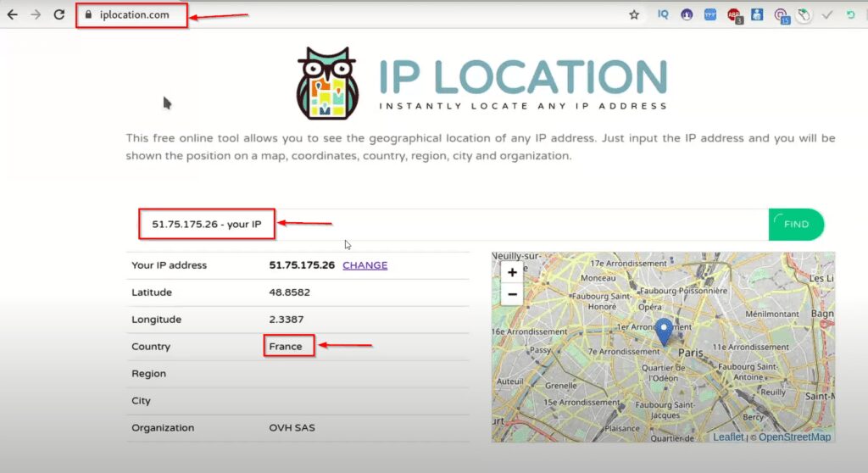Select the longitude value 2.3387
The width and height of the screenshot is (868, 473).
(287, 320)
